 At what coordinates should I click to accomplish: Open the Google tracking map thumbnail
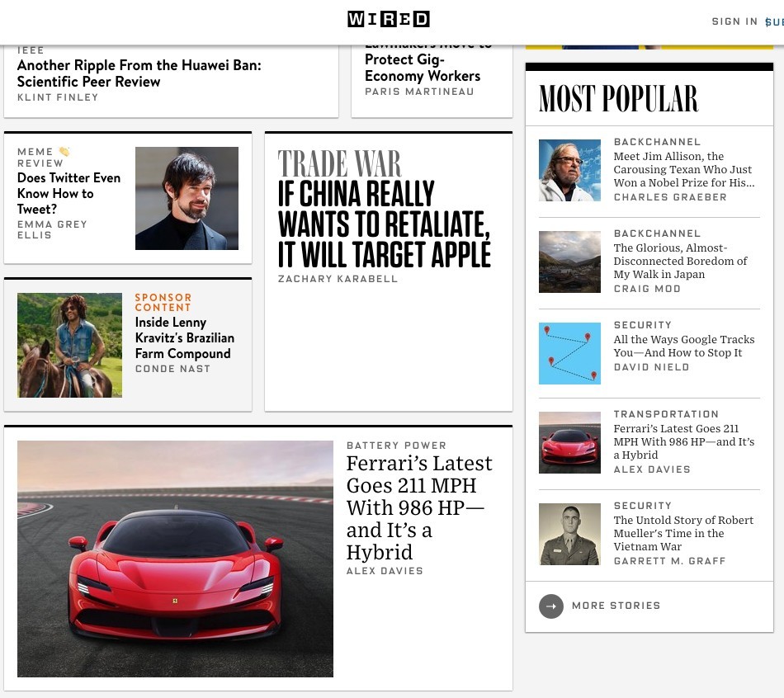point(569,353)
